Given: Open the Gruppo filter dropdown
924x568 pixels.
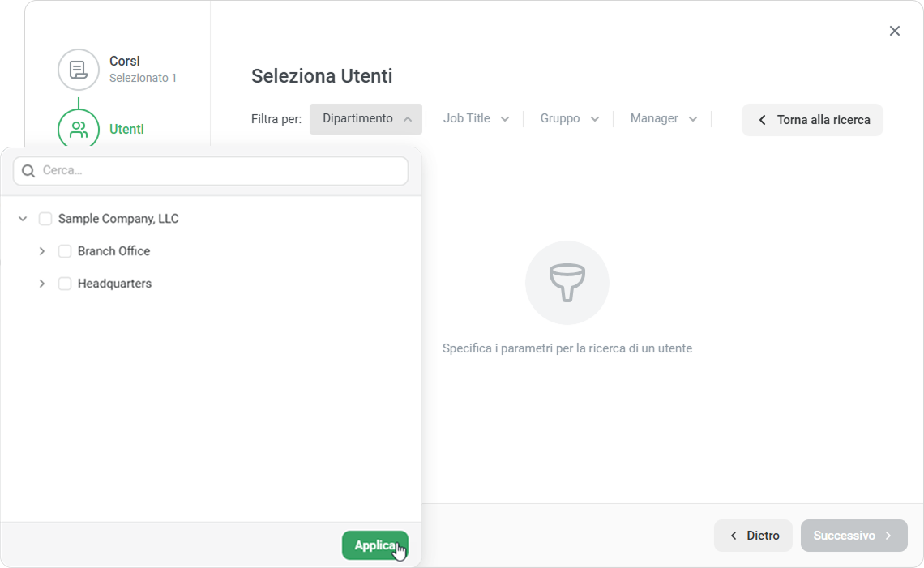Looking at the screenshot, I should pyautogui.click(x=569, y=119).
